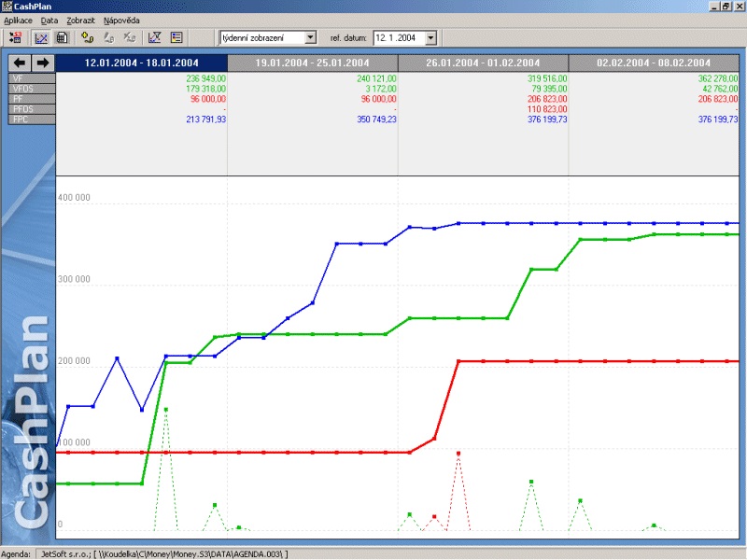Image resolution: width=747 pixels, height=560 pixels.
Task: Open the Zobrazit menu
Action: [80, 21]
